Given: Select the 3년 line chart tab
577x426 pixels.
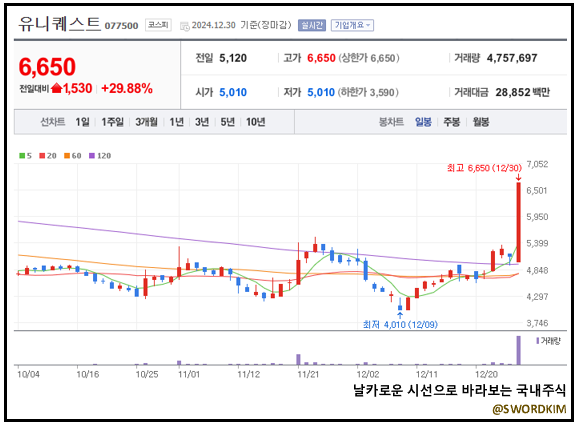Looking at the screenshot, I should point(202,122).
